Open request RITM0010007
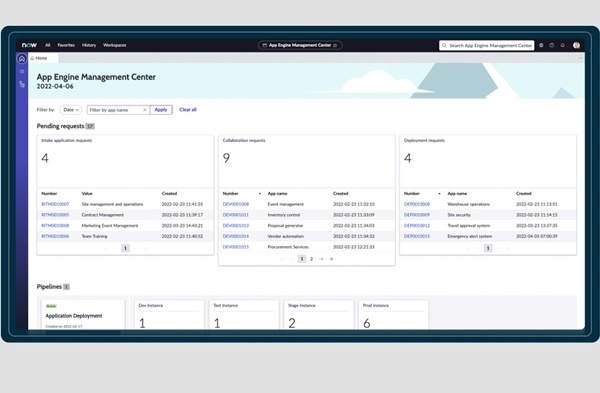Screen dimensions: 600x393 (55, 204)
